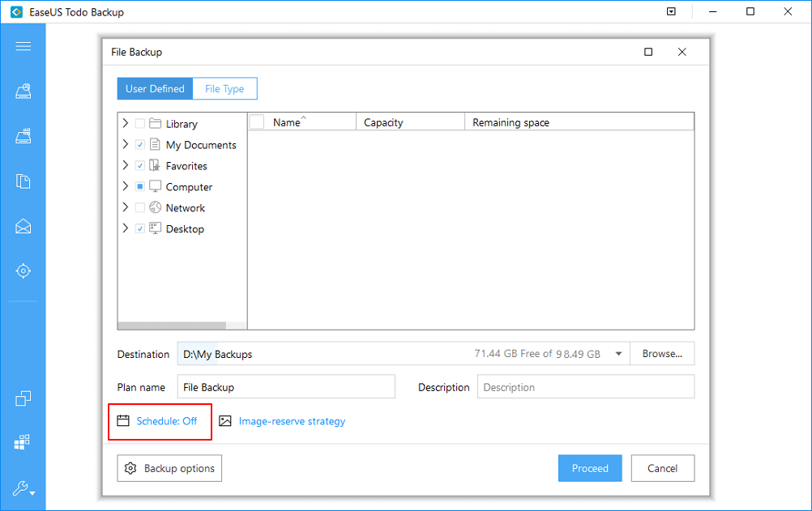This screenshot has height=511, width=812.
Task: Click the picture icon beside Image-reserve strategy
Action: (225, 421)
